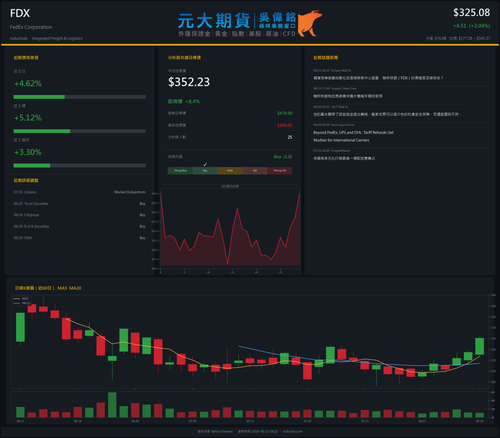This screenshot has width=500, height=438.
Task: Click the Citigroup rating row
Action: point(80,215)
